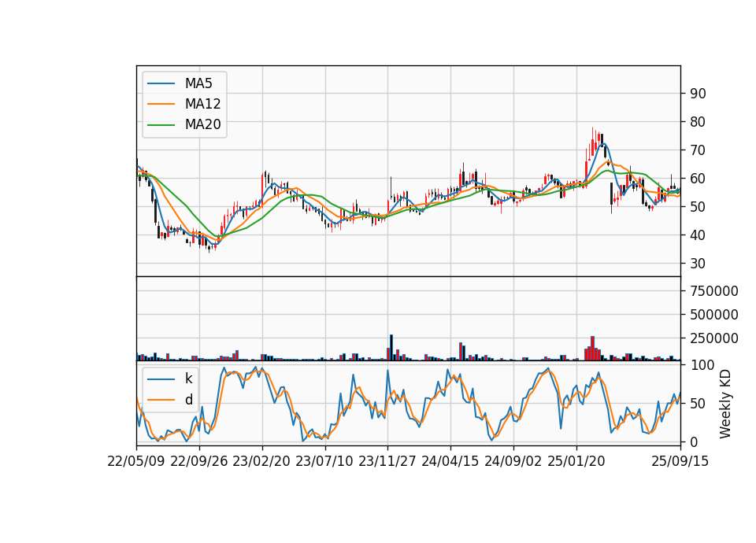This screenshot has height=543, width=756.
Task: Click the tallest red volume bar after 25/01/20
Action: [x=592, y=349]
